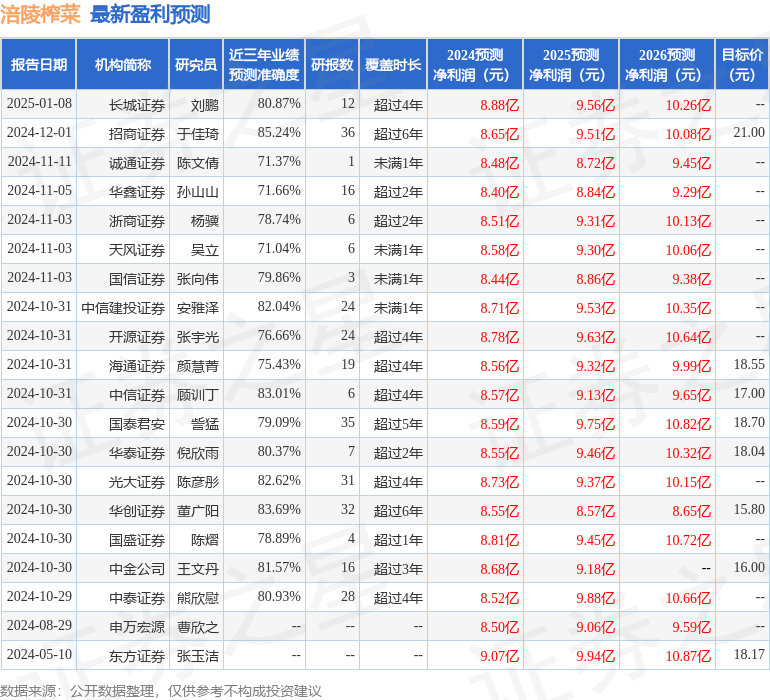The image size is (770, 700).
Task: Click the 研究员 column header
Action: tap(196, 64)
